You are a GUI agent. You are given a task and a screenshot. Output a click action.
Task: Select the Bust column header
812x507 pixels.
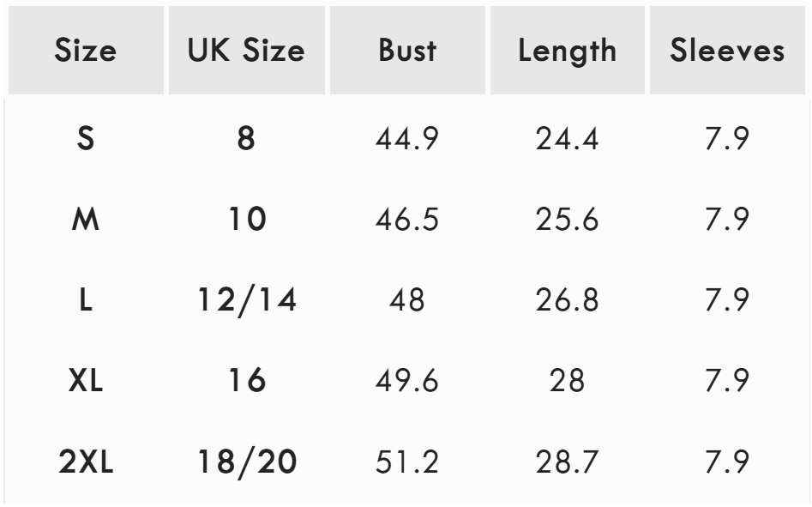[x=407, y=51]
